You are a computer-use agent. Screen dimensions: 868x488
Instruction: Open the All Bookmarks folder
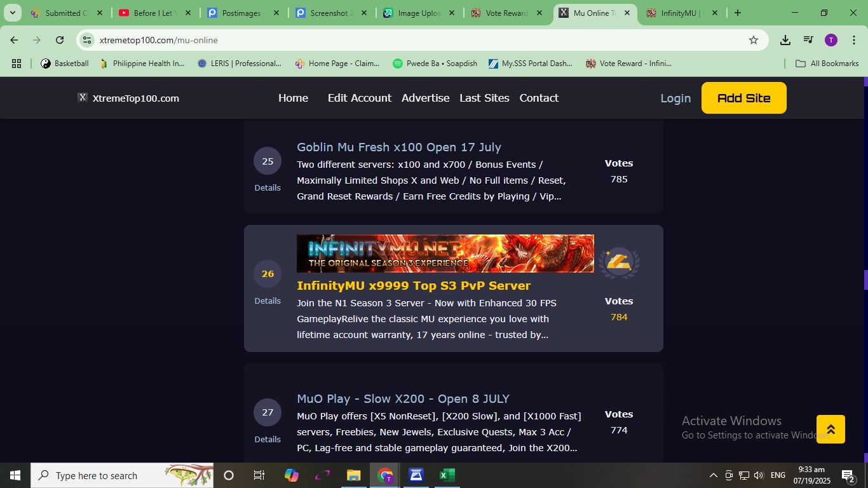[x=827, y=63]
